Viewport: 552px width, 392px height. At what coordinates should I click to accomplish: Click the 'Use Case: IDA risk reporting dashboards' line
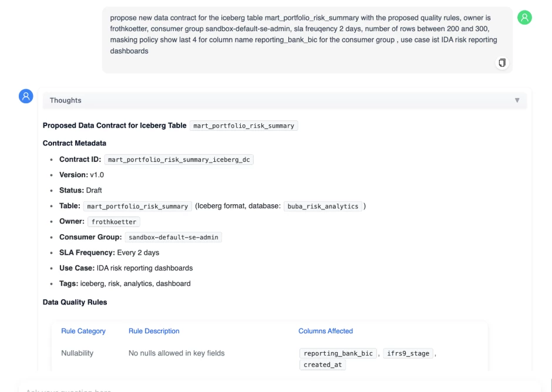pos(126,268)
